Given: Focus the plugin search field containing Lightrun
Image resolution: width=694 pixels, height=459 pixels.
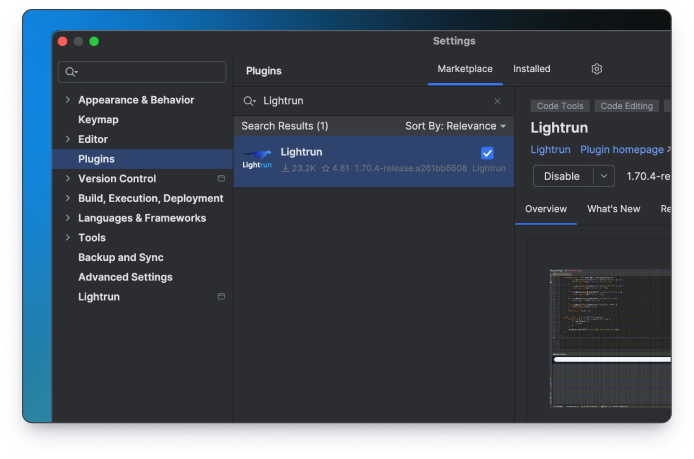Looking at the screenshot, I should coord(374,101).
